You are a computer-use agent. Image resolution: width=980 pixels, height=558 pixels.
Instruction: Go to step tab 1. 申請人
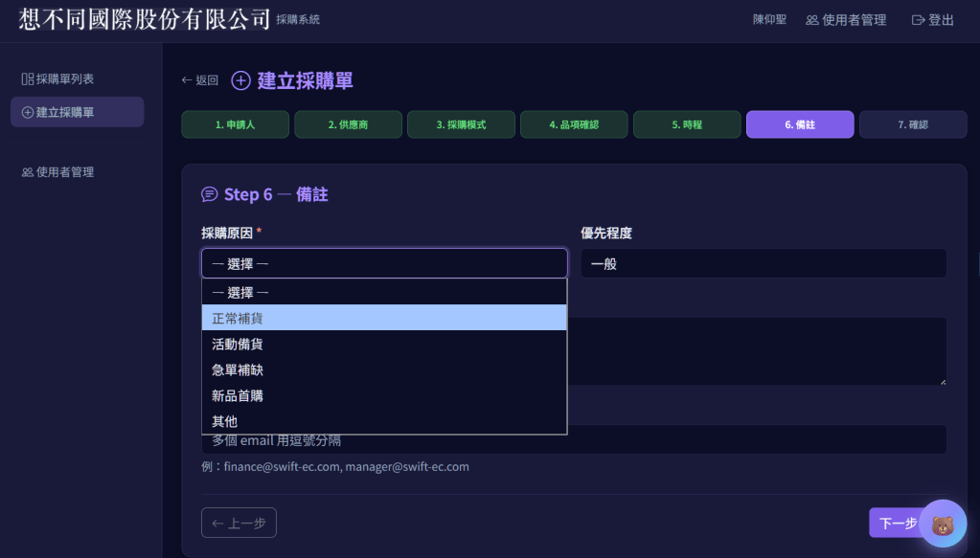pos(235,124)
